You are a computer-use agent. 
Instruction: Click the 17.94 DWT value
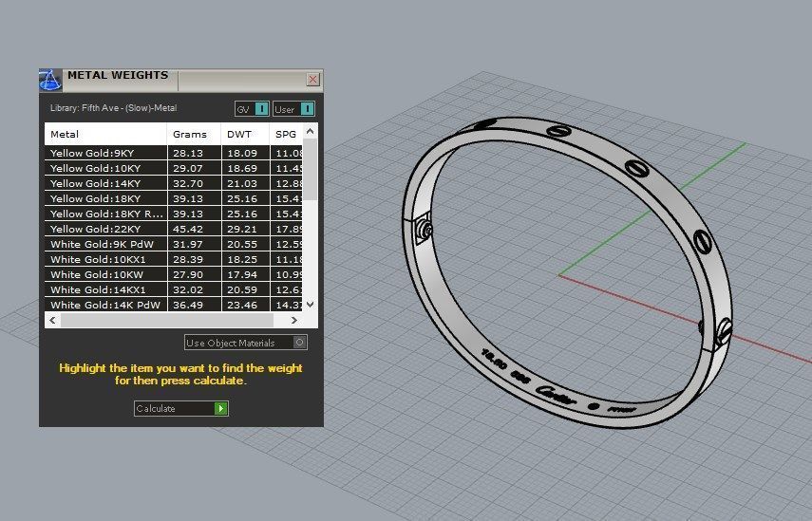pos(242,274)
